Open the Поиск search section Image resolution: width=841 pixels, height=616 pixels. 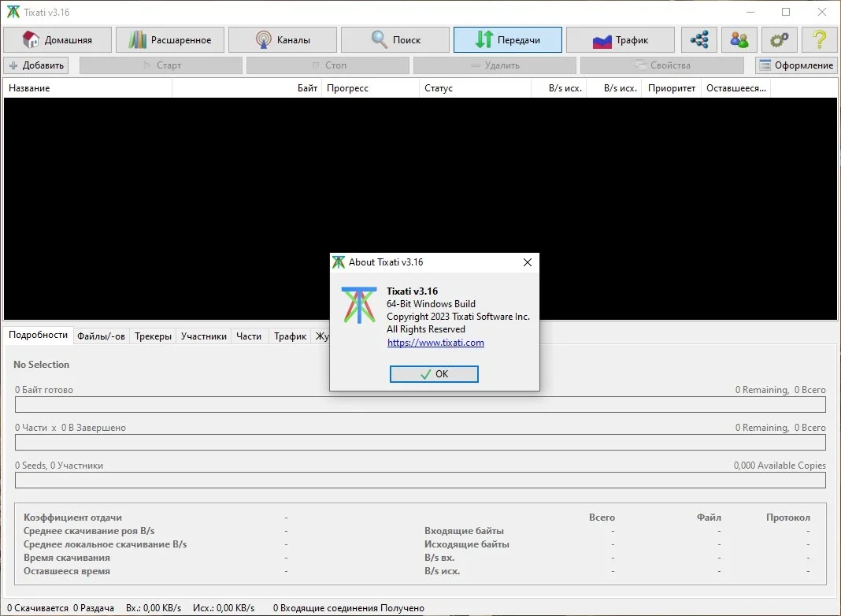(395, 39)
